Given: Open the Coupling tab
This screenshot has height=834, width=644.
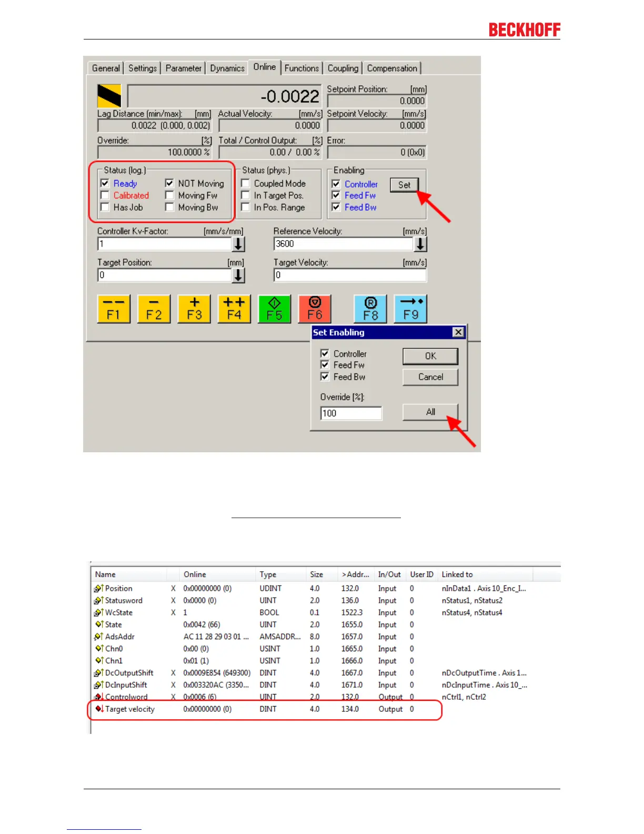Looking at the screenshot, I should (343, 68).
